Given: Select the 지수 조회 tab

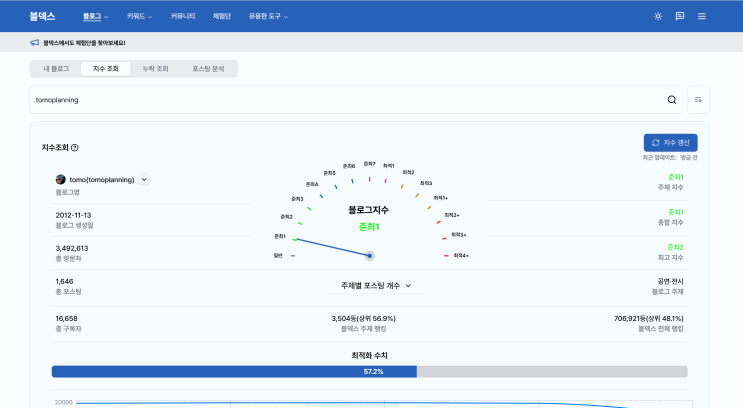Looking at the screenshot, I should point(106,69).
